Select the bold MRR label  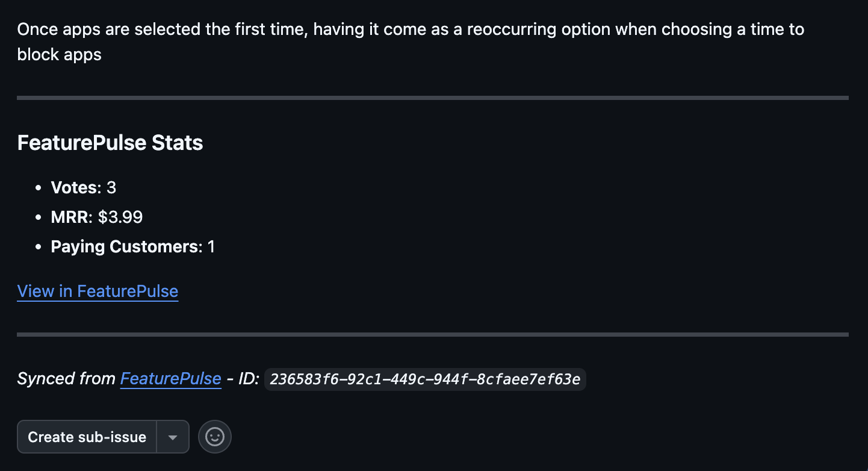(x=69, y=217)
